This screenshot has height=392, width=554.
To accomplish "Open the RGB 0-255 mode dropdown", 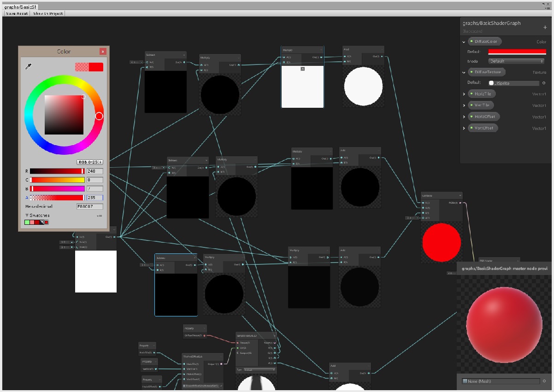I will [x=89, y=162].
